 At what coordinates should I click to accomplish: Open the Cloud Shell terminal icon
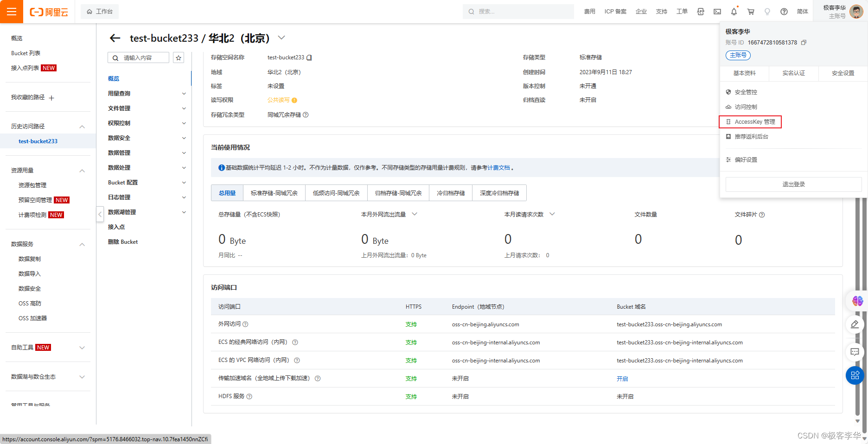(x=717, y=12)
